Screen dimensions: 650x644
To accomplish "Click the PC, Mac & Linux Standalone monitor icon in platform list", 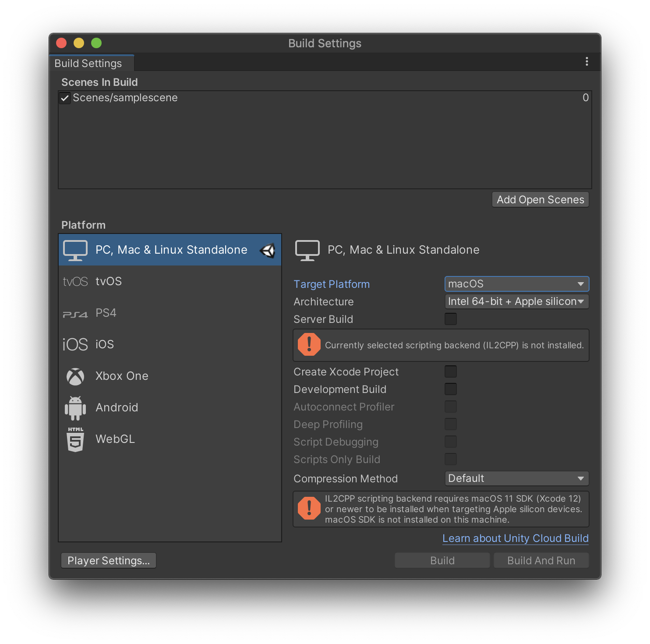I will 75,250.
